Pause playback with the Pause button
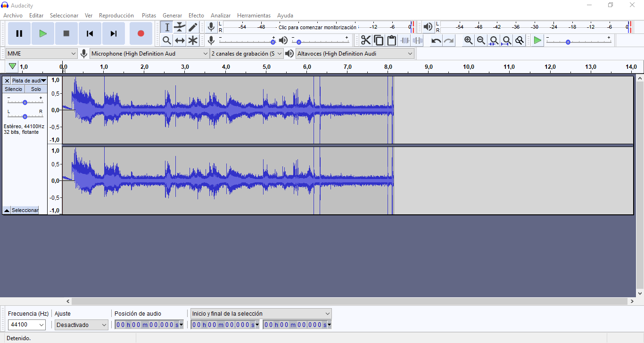 click(x=19, y=33)
